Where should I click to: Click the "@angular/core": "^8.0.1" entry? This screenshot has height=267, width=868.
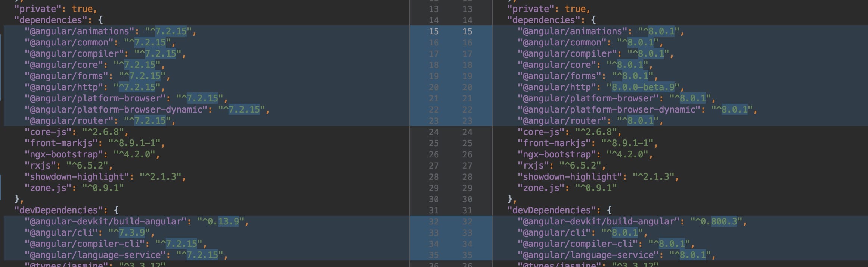click(585, 65)
